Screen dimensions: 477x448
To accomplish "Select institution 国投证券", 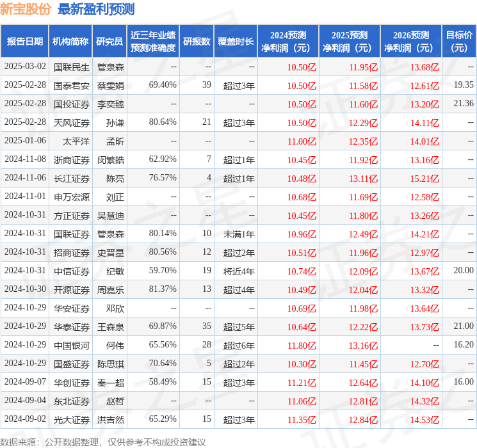I will tap(72, 104).
